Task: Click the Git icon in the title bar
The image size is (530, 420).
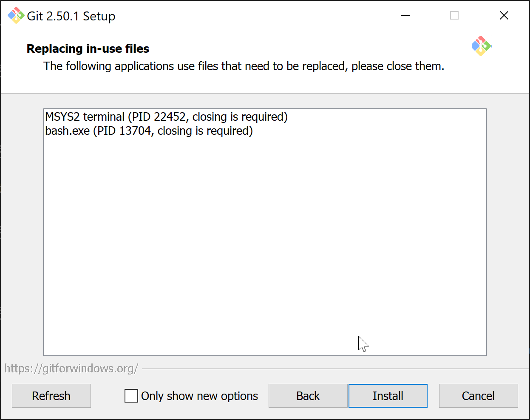Action: click(16, 16)
